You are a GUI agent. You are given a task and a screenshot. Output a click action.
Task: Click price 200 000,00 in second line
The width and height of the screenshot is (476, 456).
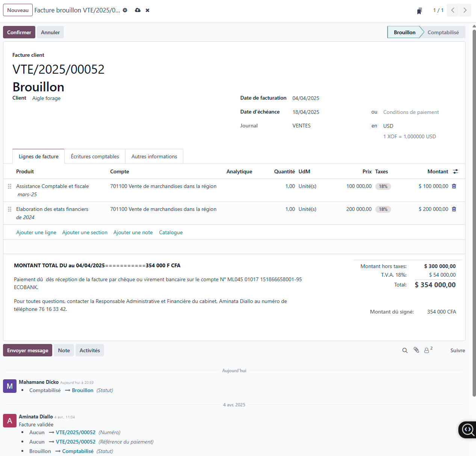pos(359,209)
